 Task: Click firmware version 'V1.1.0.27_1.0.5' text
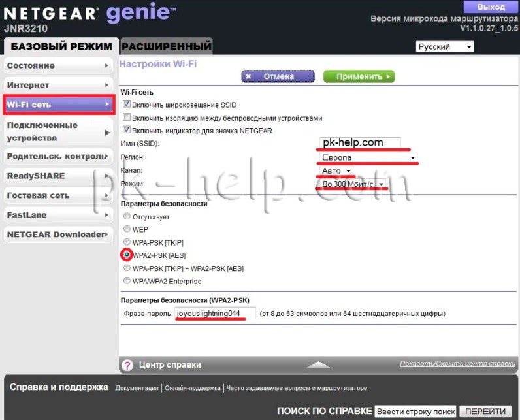click(x=489, y=29)
